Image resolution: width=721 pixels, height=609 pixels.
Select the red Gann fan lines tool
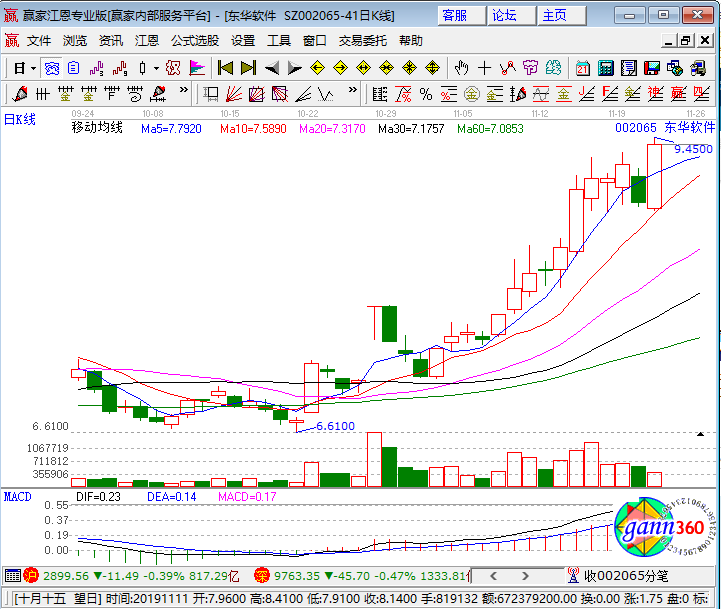(234, 94)
